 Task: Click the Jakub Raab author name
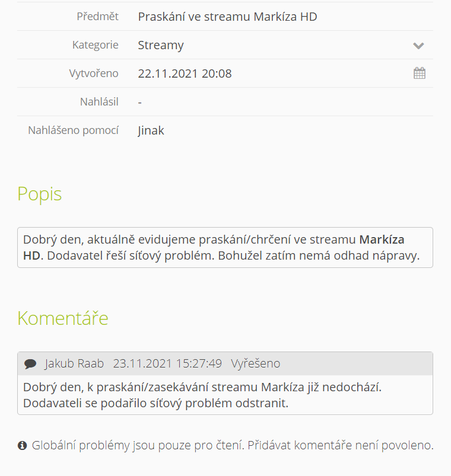coord(74,363)
